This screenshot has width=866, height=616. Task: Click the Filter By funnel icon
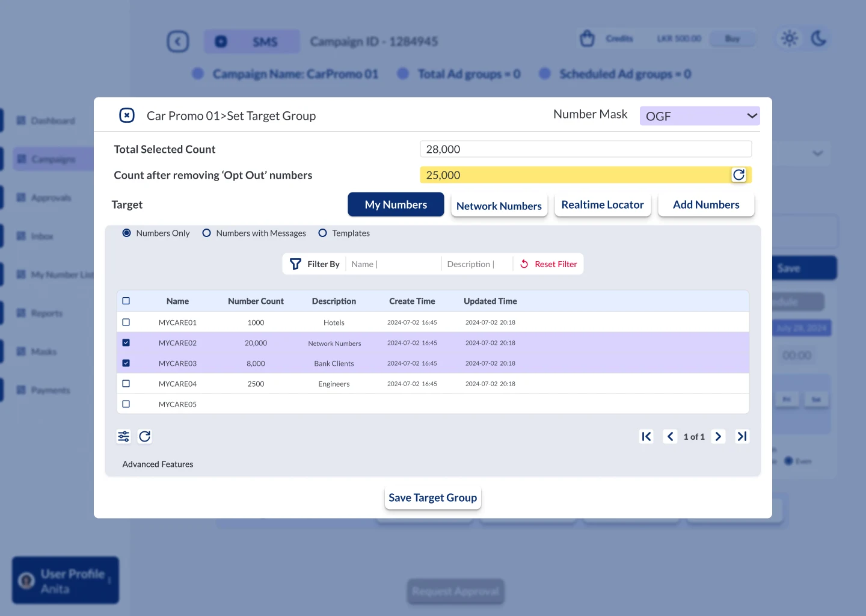pos(295,264)
